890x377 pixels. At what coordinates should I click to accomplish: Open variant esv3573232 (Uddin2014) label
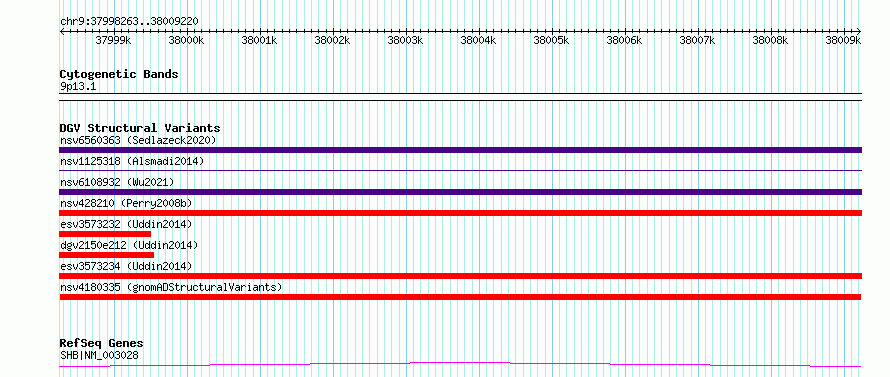126,224
